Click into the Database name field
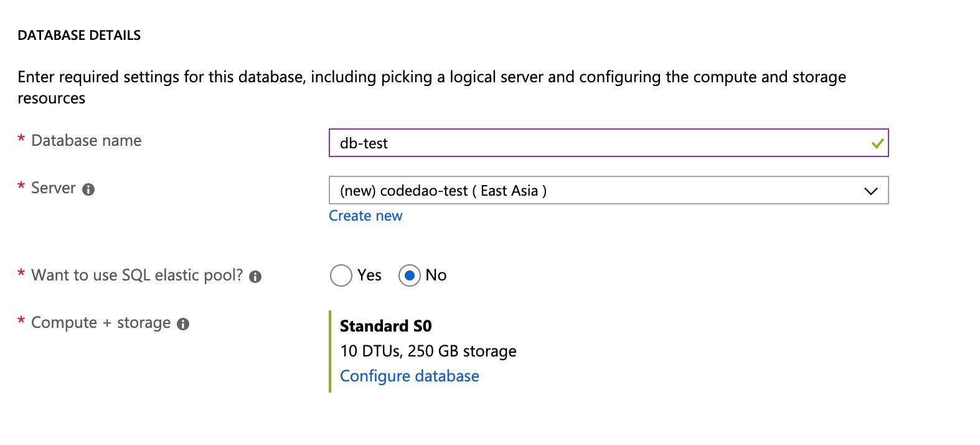 click(x=598, y=143)
